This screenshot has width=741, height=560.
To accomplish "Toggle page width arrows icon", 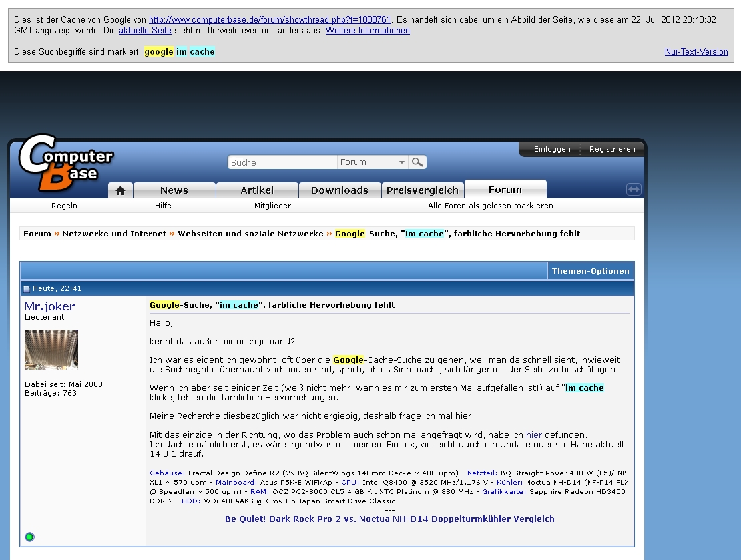I will (634, 189).
